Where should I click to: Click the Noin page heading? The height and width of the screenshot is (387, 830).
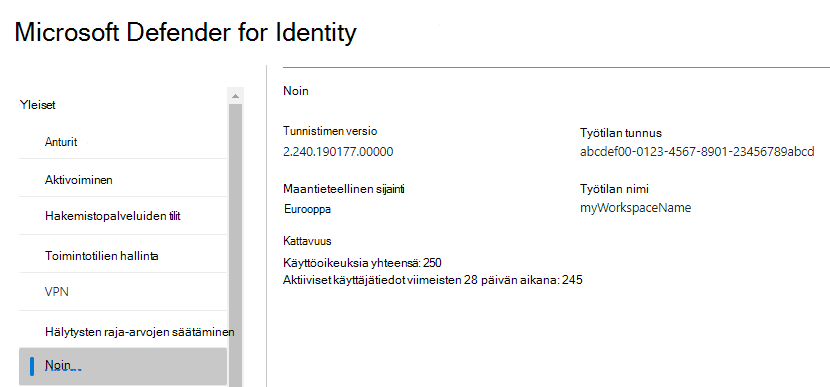(x=296, y=91)
